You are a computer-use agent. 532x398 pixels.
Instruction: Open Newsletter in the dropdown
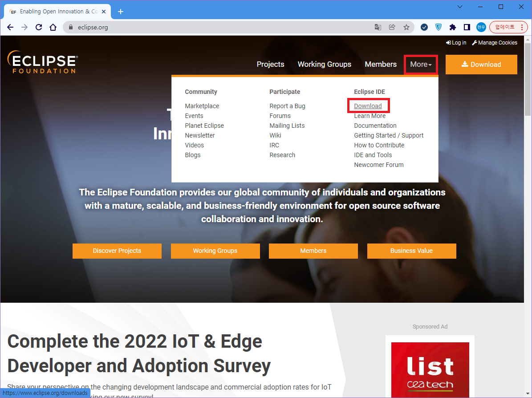click(x=200, y=135)
